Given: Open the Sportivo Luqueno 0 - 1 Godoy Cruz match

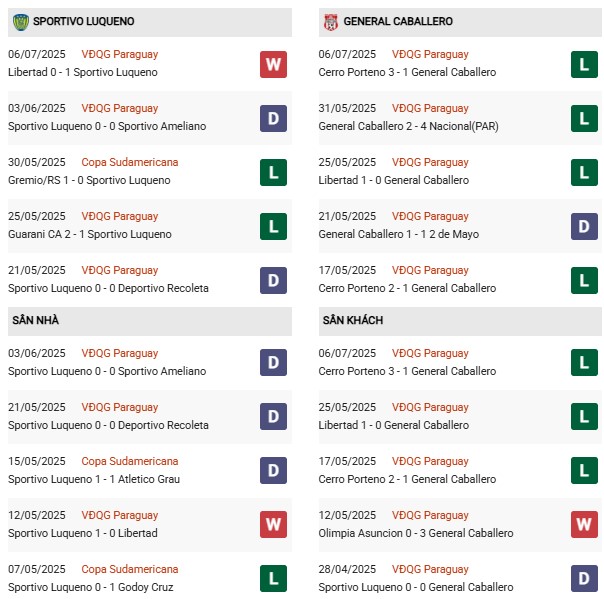Looking at the screenshot, I should [90, 587].
